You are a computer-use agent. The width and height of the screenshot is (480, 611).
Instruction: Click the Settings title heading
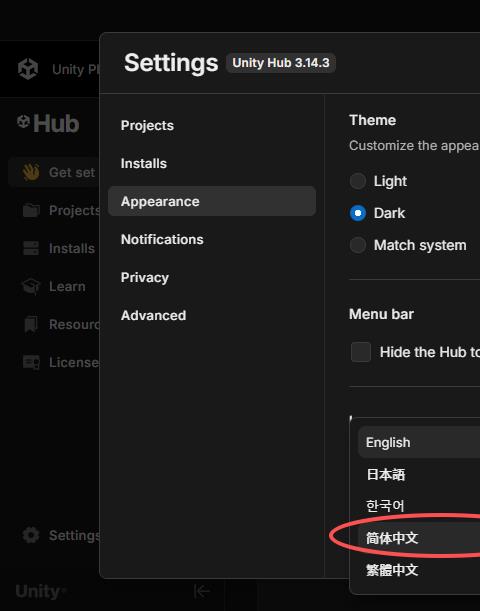pyautogui.click(x=171, y=63)
